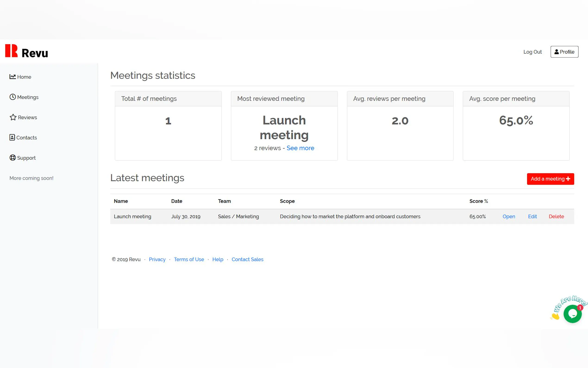The image size is (588, 368).
Task: Click the '65.00%' score cell
Action: (477, 216)
